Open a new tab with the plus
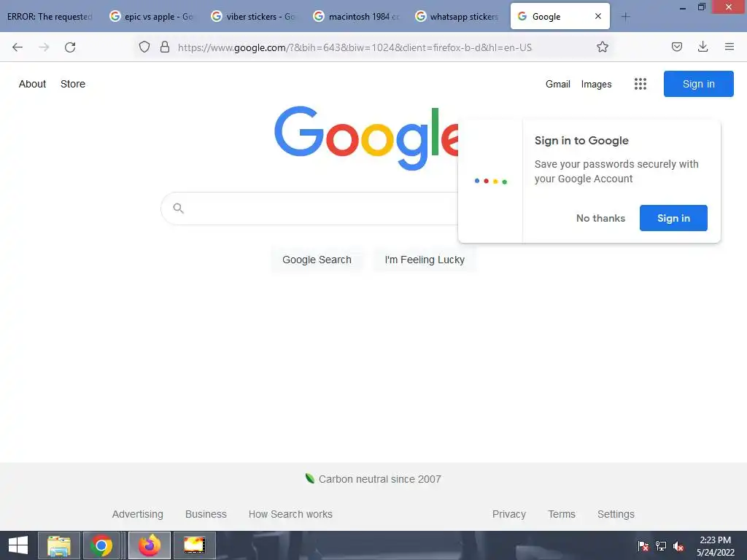747x560 pixels. 625,17
